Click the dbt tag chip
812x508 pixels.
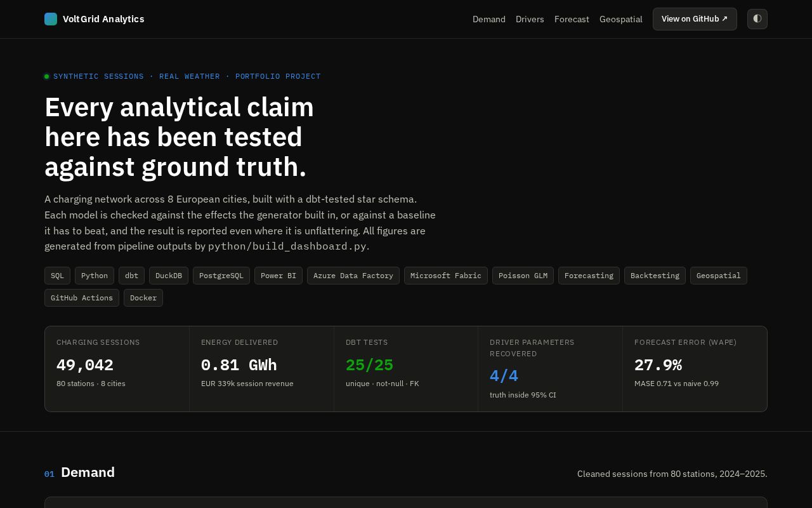[131, 276]
